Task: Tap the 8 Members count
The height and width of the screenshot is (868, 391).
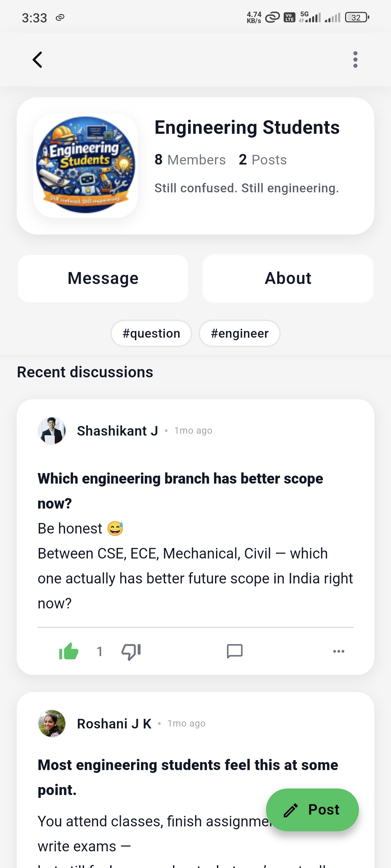Action: pos(190,160)
